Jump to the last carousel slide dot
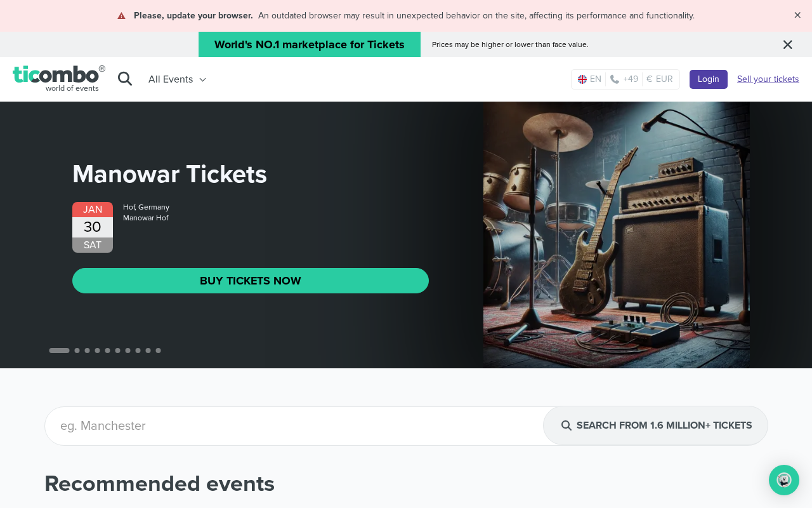This screenshot has width=812, height=508. pyautogui.click(x=158, y=351)
